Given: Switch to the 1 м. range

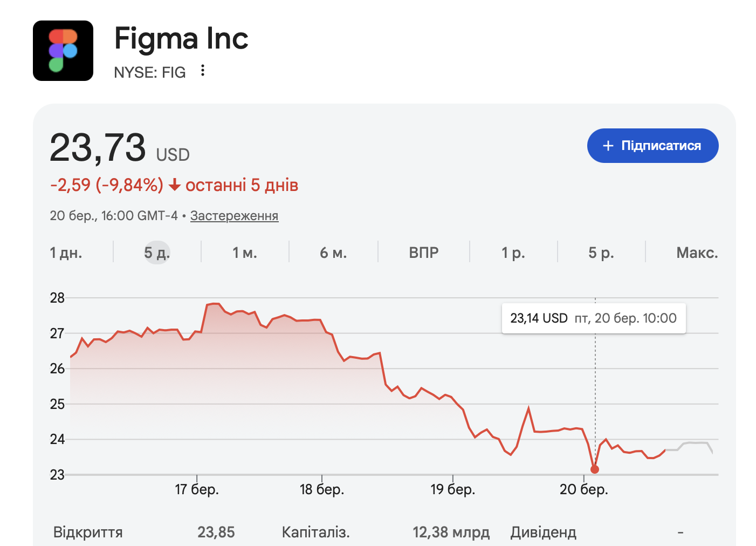Looking at the screenshot, I should pyautogui.click(x=245, y=252).
